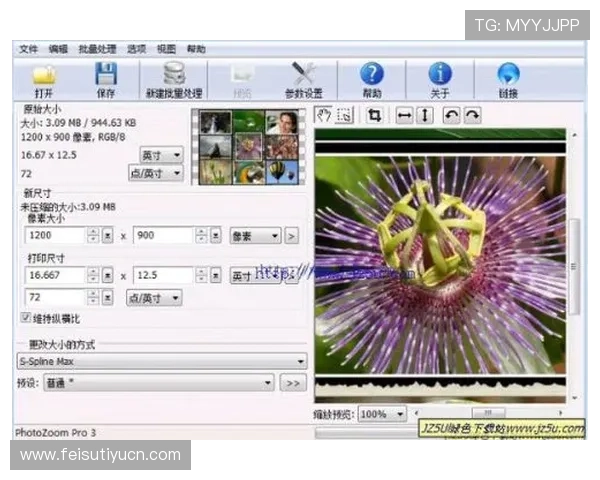Image resolution: width=600 pixels, height=480 pixels.
Task: Click the pixel height field 900
Action: 163,235
